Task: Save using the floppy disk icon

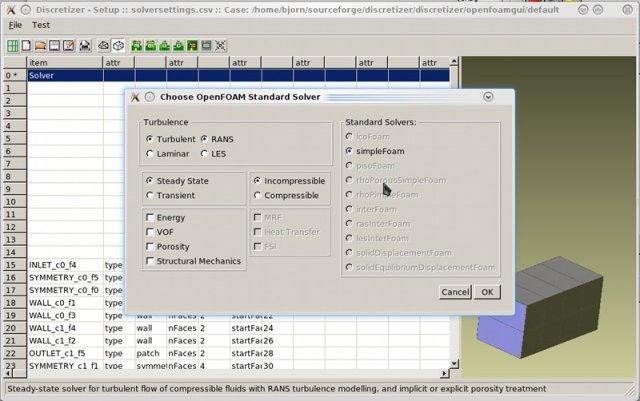Action: tap(54, 46)
